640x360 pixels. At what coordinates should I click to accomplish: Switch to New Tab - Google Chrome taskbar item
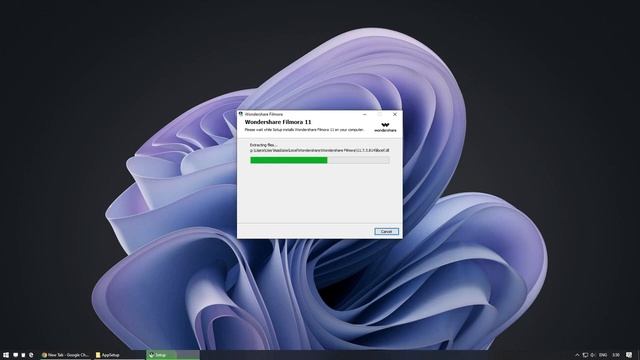[65, 355]
